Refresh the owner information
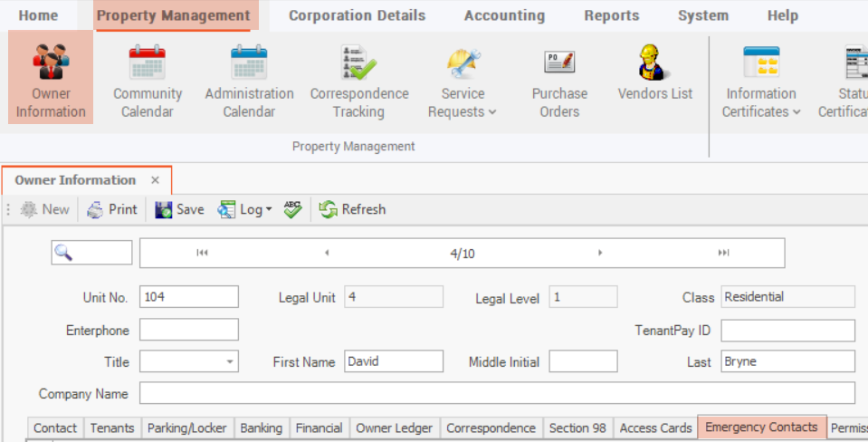 pos(352,209)
